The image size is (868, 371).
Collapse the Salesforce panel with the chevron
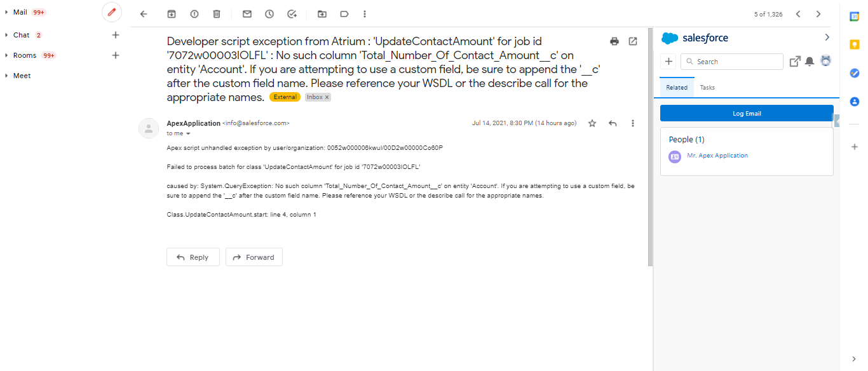(827, 37)
